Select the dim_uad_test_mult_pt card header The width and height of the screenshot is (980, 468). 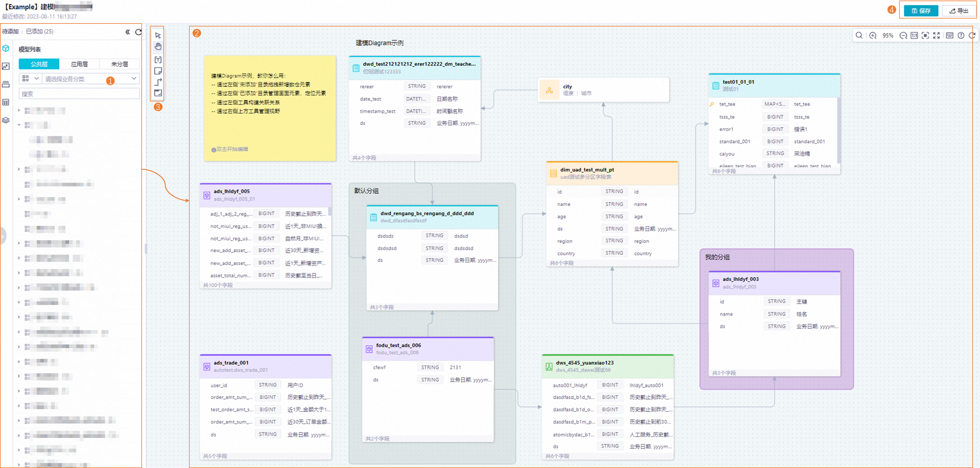[x=612, y=173]
